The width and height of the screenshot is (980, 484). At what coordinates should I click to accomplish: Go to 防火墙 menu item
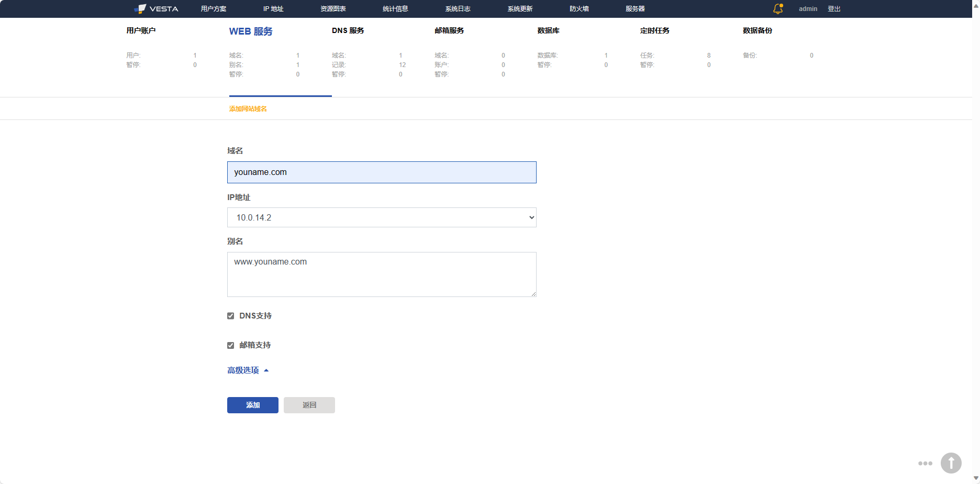tap(579, 9)
